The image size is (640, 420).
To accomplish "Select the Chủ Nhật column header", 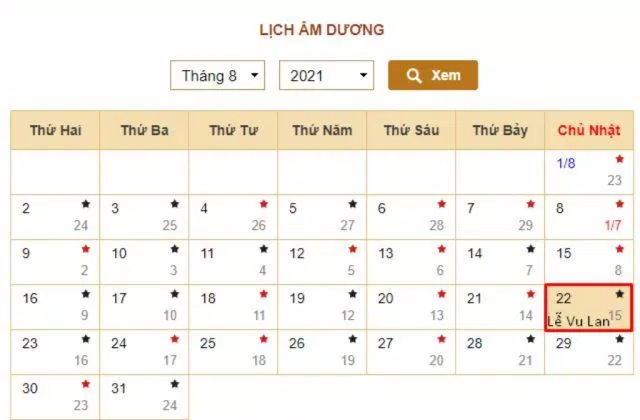I will (x=589, y=130).
